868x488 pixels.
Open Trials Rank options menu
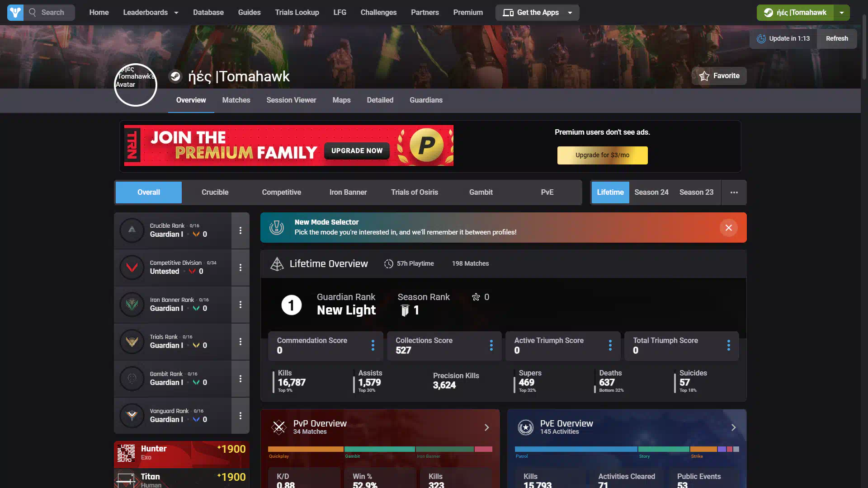[x=241, y=342]
